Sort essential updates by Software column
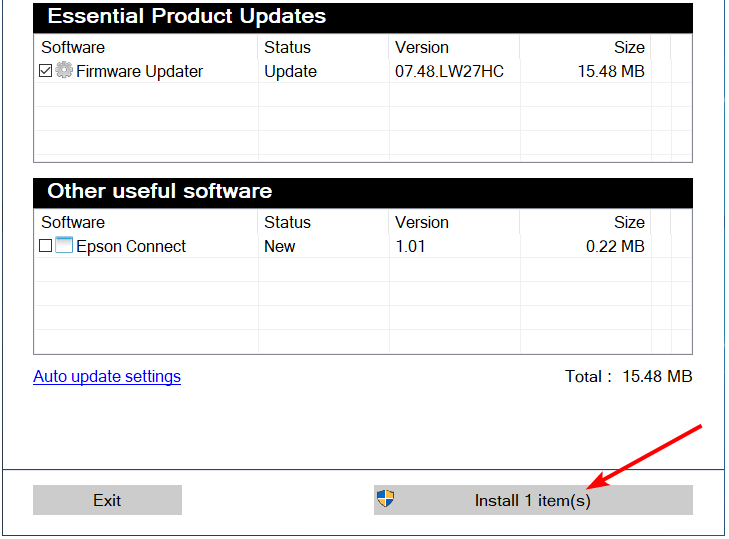This screenshot has height=539, width=729. click(73, 47)
